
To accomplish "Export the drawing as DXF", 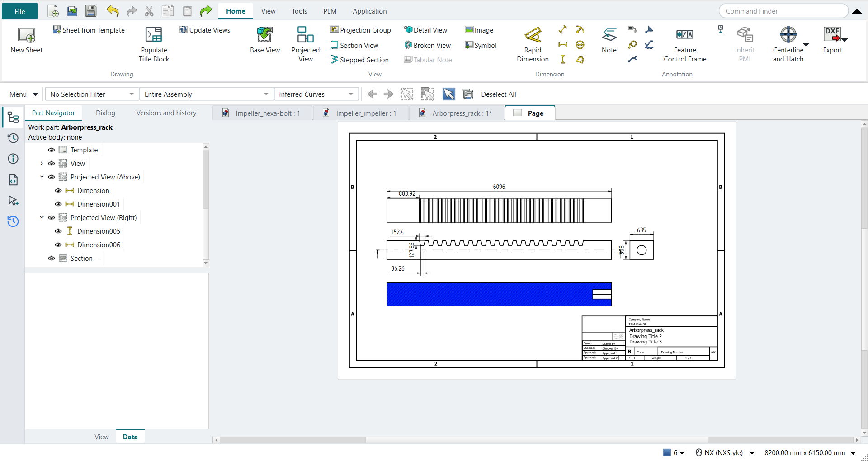I will (x=832, y=40).
